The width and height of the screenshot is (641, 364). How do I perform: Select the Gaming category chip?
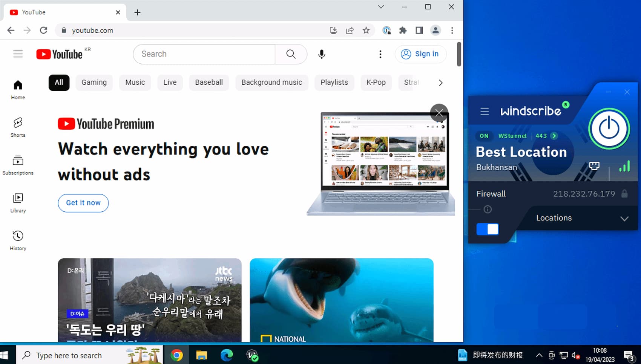tap(94, 83)
